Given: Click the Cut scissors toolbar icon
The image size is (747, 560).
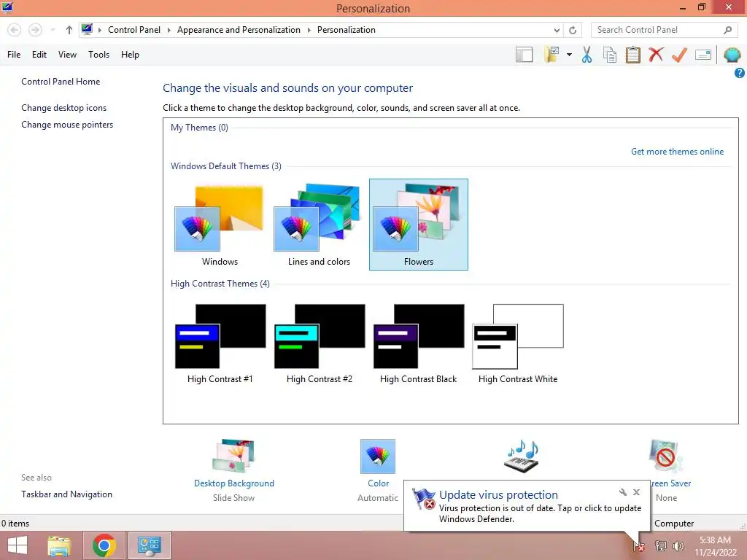Looking at the screenshot, I should tap(587, 55).
